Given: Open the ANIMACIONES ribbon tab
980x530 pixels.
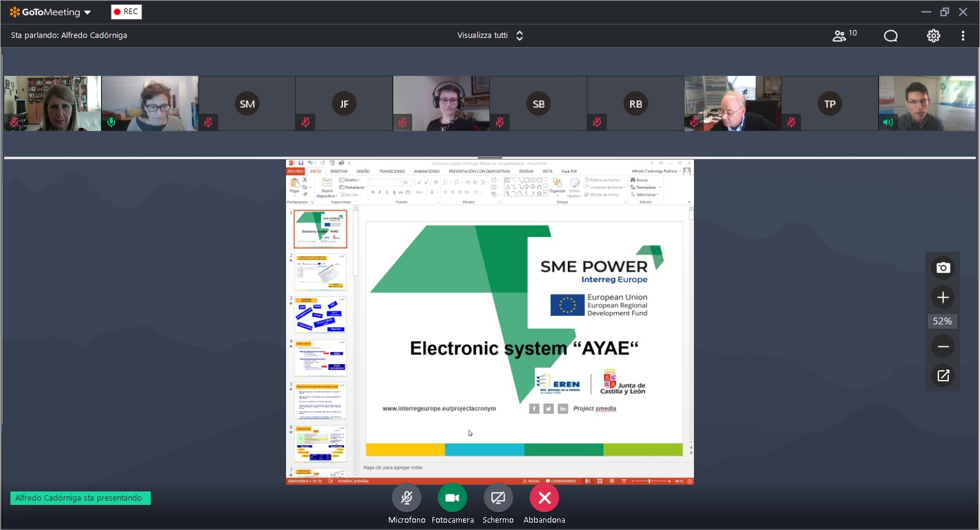Looking at the screenshot, I should 427,171.
